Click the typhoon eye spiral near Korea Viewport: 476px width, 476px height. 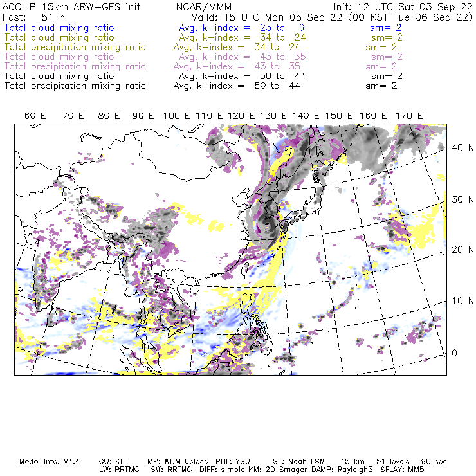pos(268,226)
